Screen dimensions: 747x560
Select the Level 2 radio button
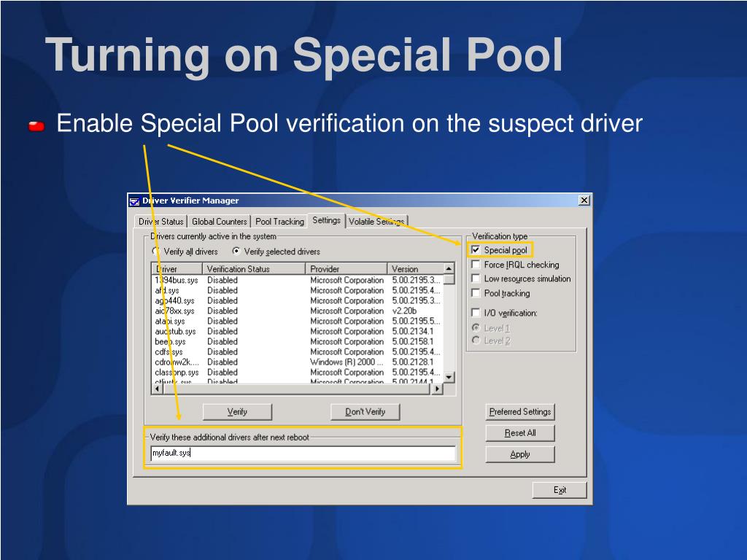click(476, 340)
